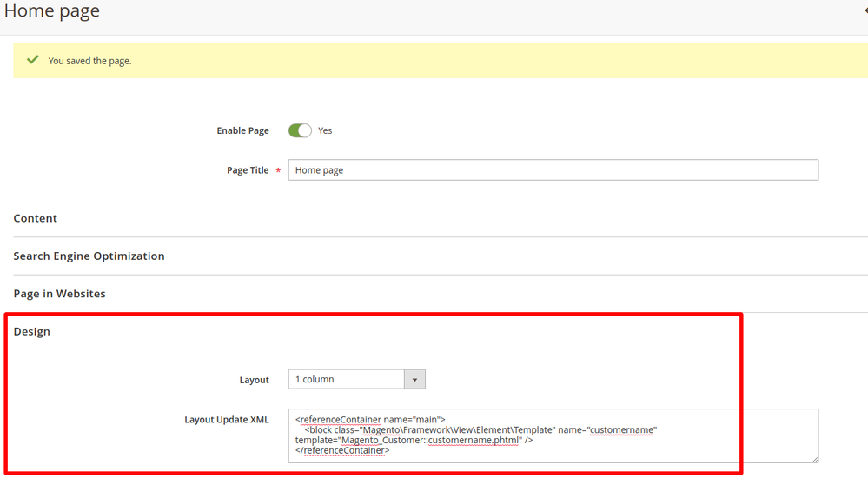Click the back arrow at top right
This screenshot has height=485, width=868.
(x=865, y=11)
